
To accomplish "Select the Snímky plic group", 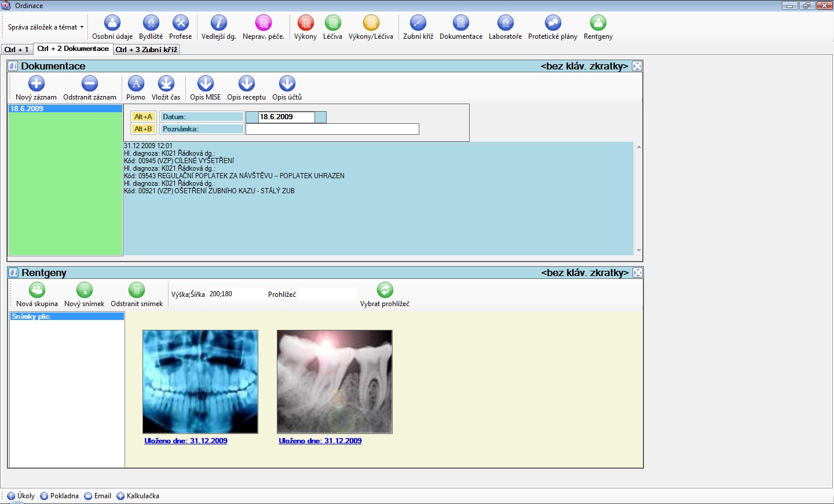I will (x=67, y=317).
